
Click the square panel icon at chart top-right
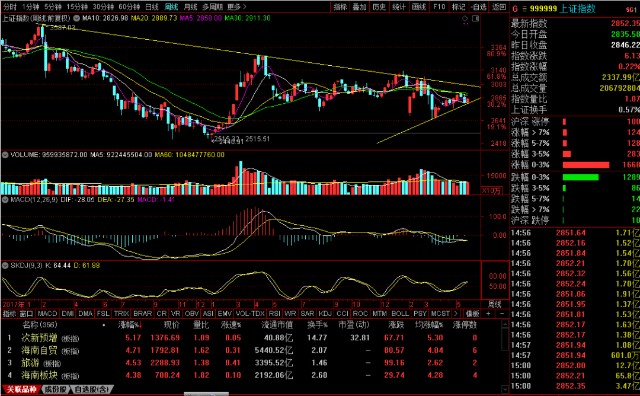pos(476,18)
